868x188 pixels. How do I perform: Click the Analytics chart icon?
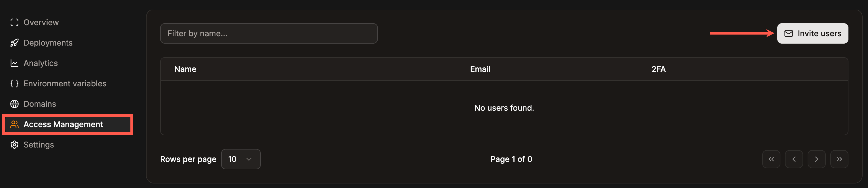point(14,63)
